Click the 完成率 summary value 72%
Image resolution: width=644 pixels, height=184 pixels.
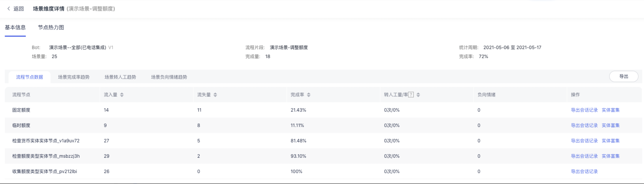(x=483, y=57)
